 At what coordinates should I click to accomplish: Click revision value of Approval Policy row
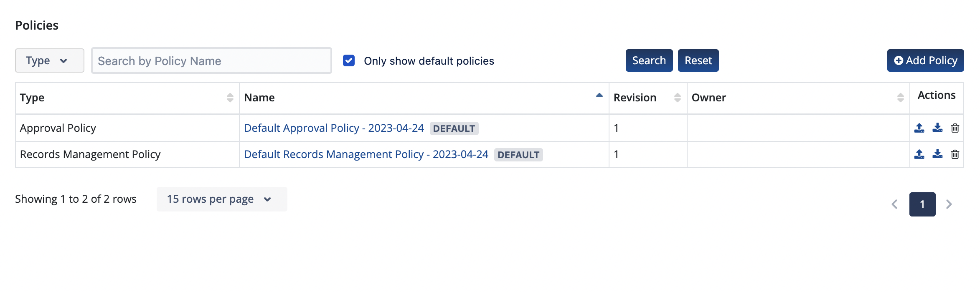[616, 128]
